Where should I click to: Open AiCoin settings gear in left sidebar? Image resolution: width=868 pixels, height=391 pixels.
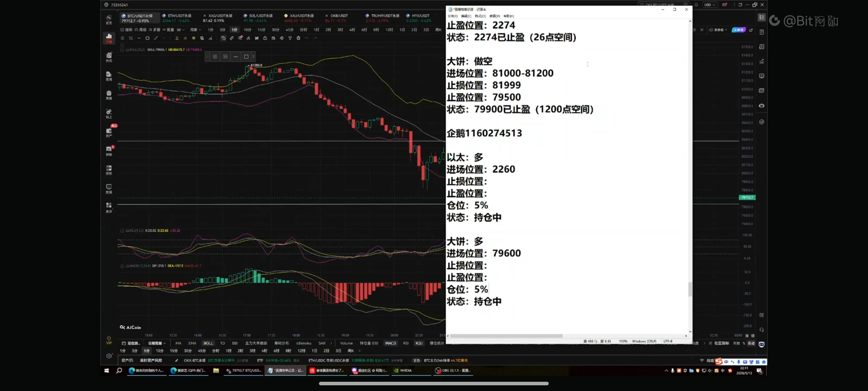(x=109, y=356)
